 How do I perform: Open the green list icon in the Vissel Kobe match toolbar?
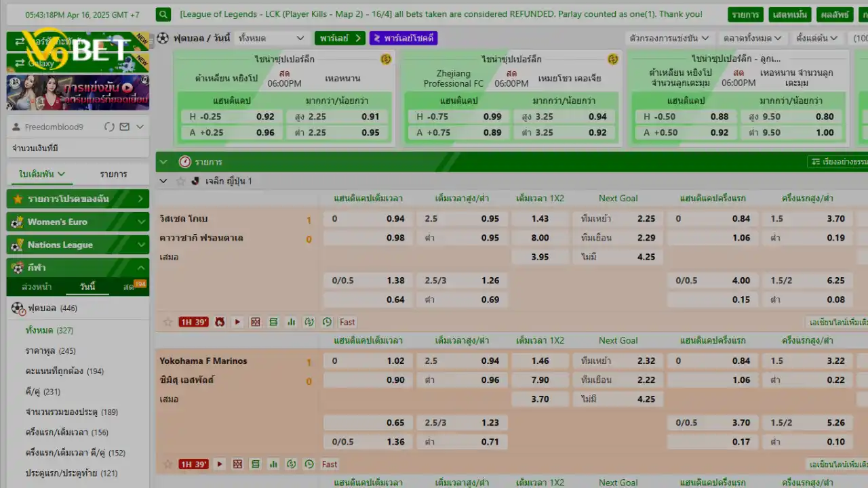[273, 322]
